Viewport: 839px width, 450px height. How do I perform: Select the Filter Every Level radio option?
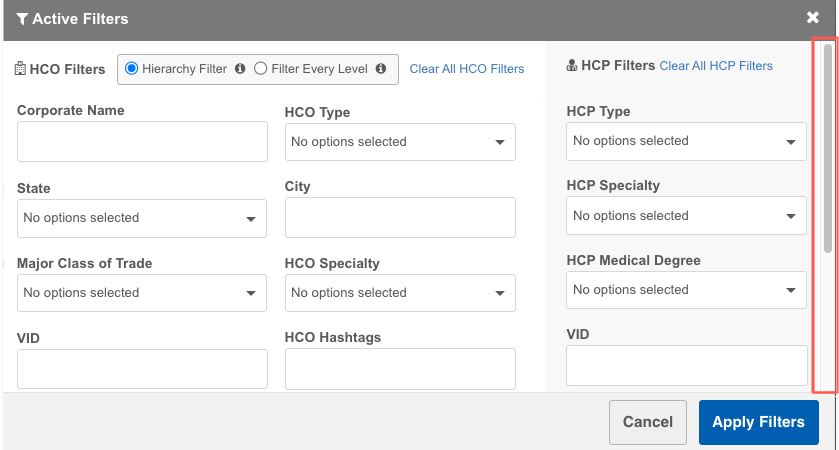pos(261,69)
